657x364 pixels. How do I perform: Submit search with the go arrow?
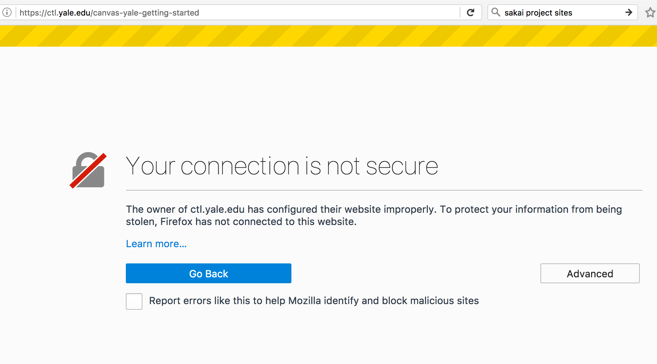[629, 13]
